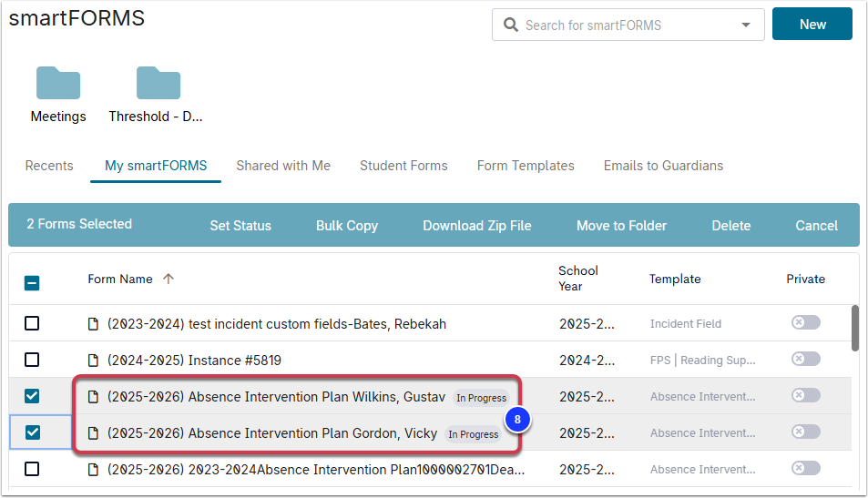The height and width of the screenshot is (498, 868).
Task: Click Move to Folder
Action: pos(622,226)
